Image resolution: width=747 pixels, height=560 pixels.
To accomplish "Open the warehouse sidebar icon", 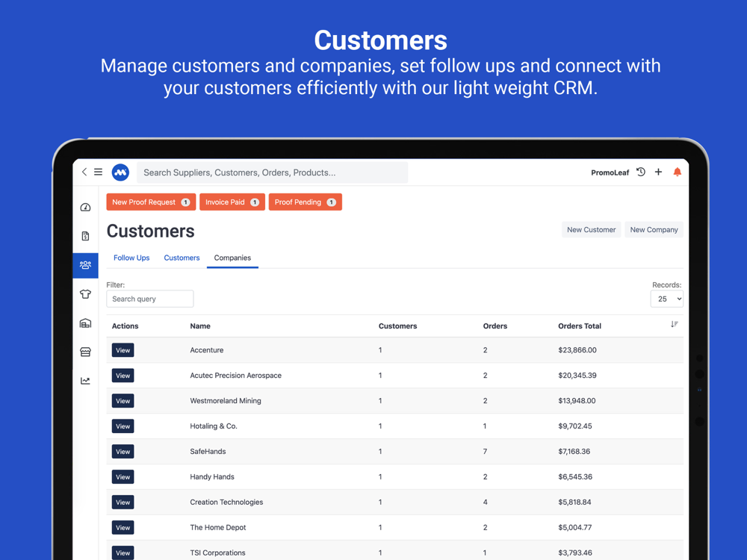I will (x=85, y=323).
